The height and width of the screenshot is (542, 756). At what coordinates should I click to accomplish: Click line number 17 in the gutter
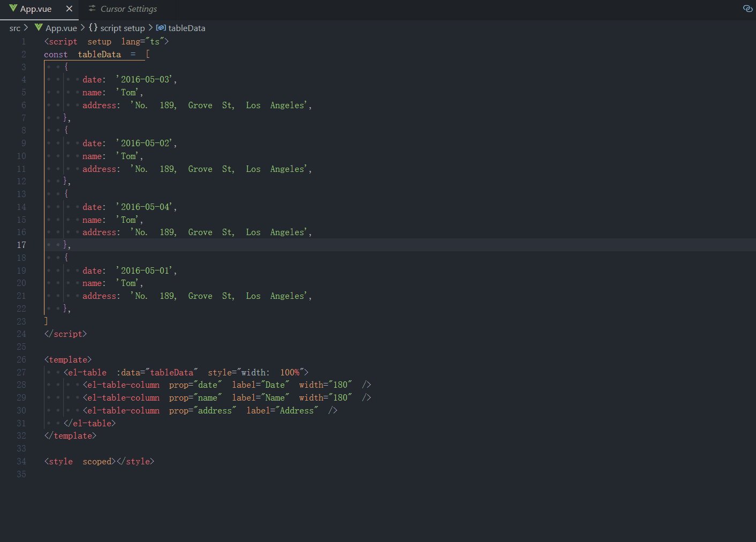pos(21,245)
